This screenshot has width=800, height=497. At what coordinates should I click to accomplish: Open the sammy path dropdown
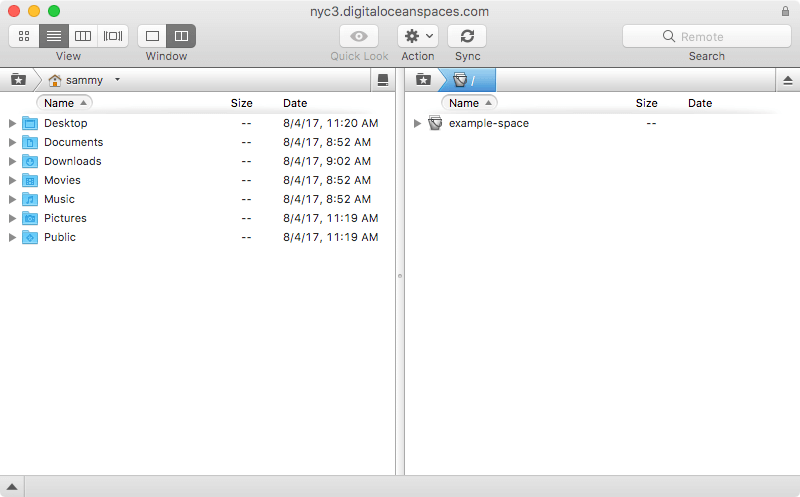(x=117, y=80)
